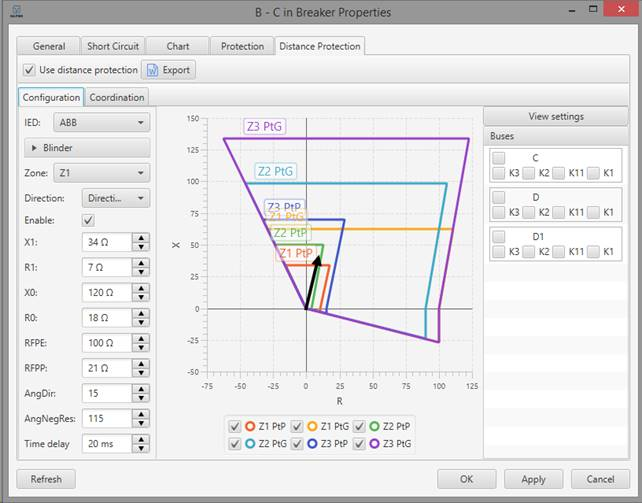Increase the R0 value with up arrow
The width and height of the screenshot is (642, 503).
pyautogui.click(x=141, y=314)
